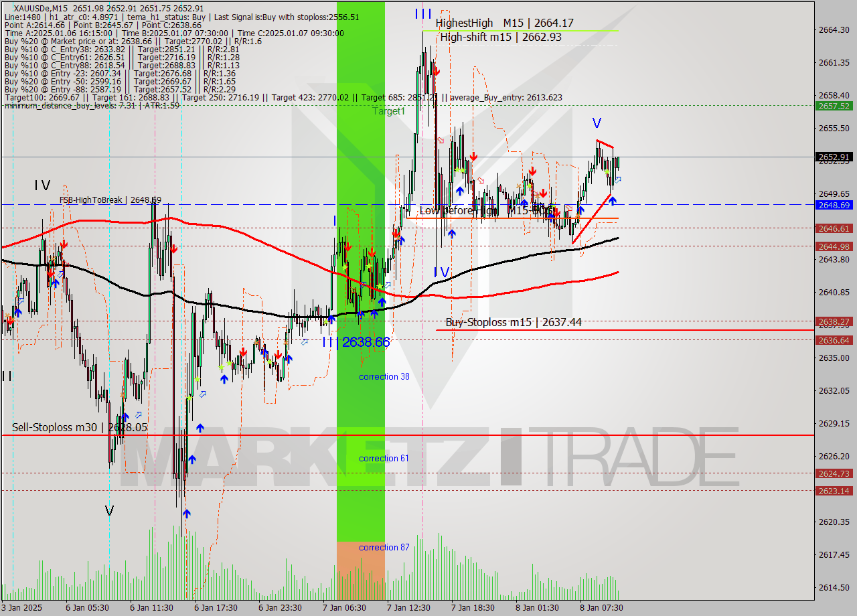The image size is (857, 616).
Task: Click the Target100: 2669.67 header line
Action: (x=283, y=97)
